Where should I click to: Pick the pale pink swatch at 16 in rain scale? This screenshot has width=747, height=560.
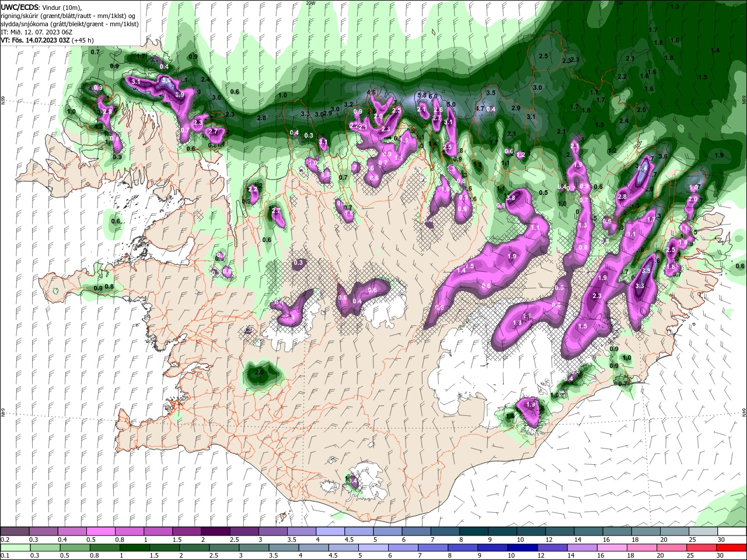click(612, 548)
